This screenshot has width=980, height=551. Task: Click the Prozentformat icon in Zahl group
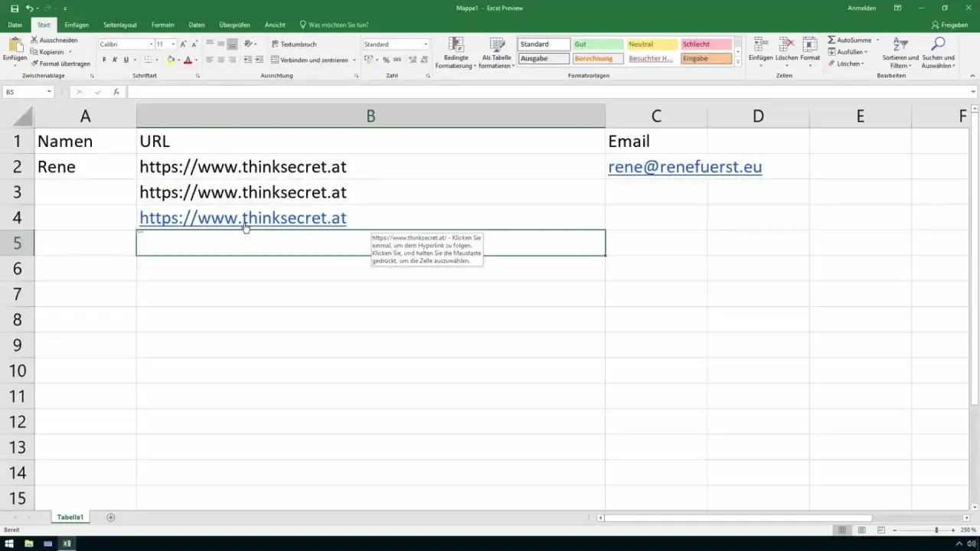tap(386, 60)
